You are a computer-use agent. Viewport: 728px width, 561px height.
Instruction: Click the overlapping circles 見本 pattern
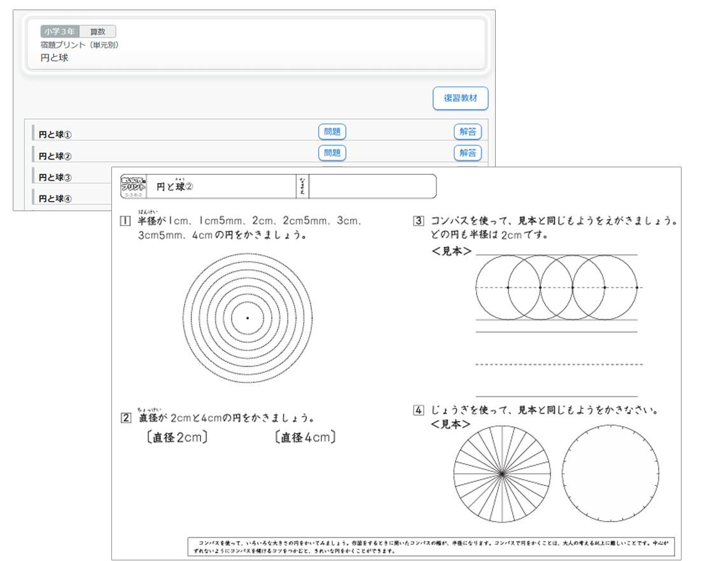(556, 287)
